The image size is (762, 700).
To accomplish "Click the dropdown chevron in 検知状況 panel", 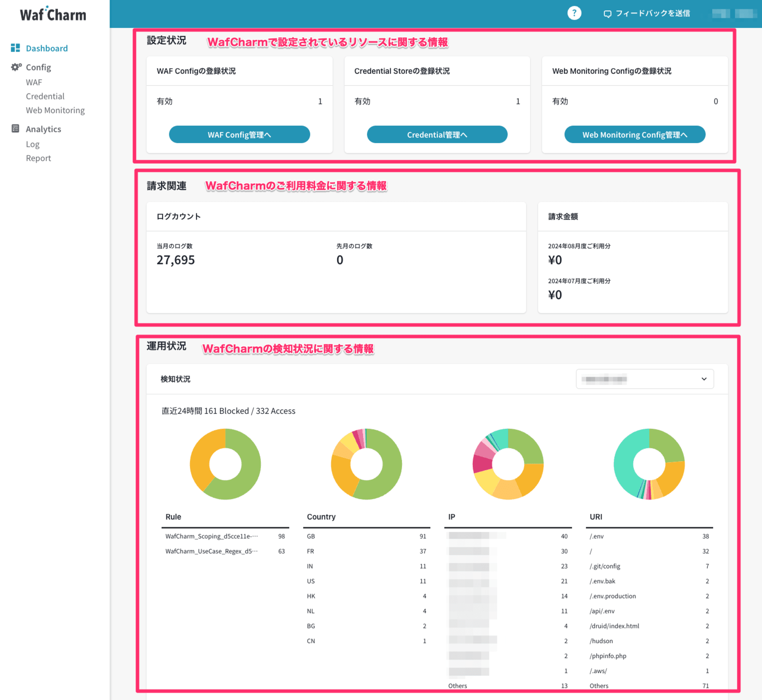I will click(704, 379).
